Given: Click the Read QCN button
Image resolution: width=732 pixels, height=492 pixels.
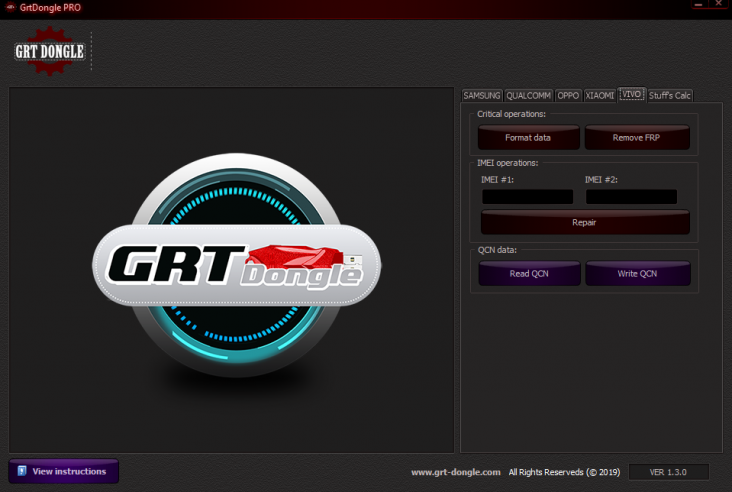Looking at the screenshot, I should point(529,274).
